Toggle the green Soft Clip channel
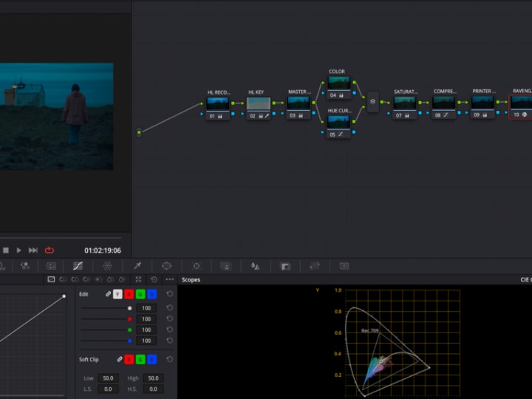Viewport: 532px width, 399px height. [140, 359]
